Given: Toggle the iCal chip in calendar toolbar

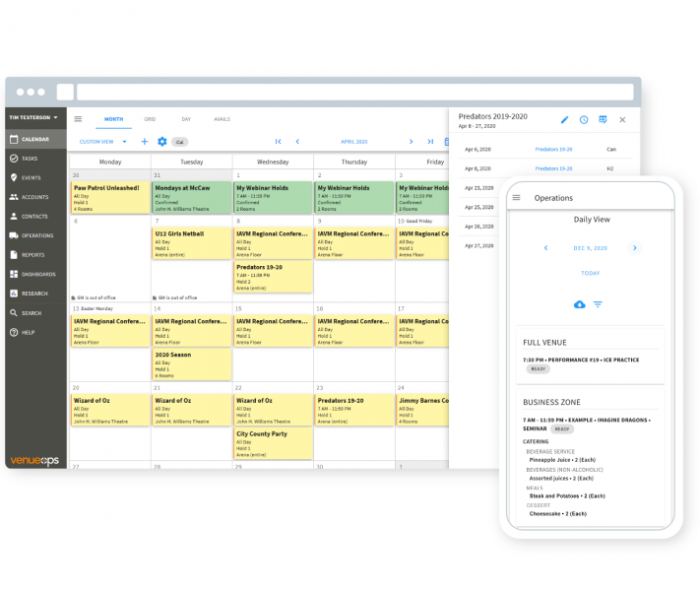Looking at the screenshot, I should (x=179, y=142).
